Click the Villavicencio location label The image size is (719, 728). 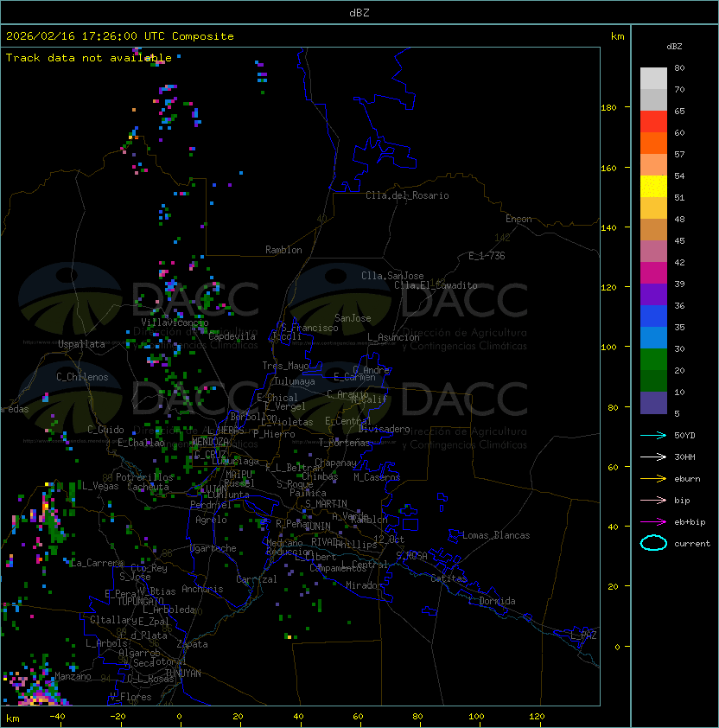coord(175,322)
